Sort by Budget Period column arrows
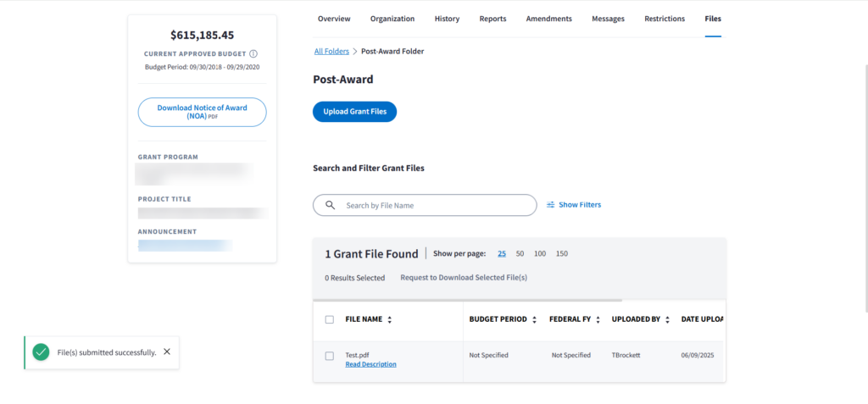Image resolution: width=868 pixels, height=404 pixels. (534, 320)
